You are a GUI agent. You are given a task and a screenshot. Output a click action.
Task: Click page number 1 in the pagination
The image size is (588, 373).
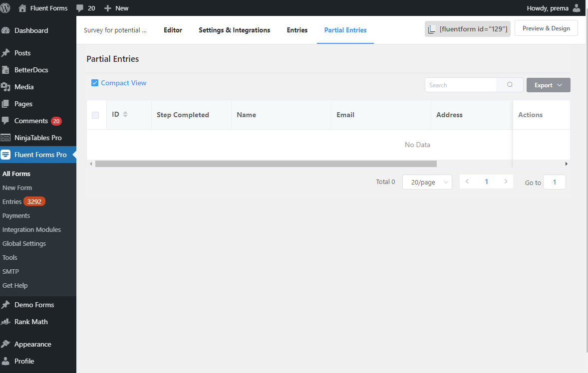pyautogui.click(x=486, y=182)
